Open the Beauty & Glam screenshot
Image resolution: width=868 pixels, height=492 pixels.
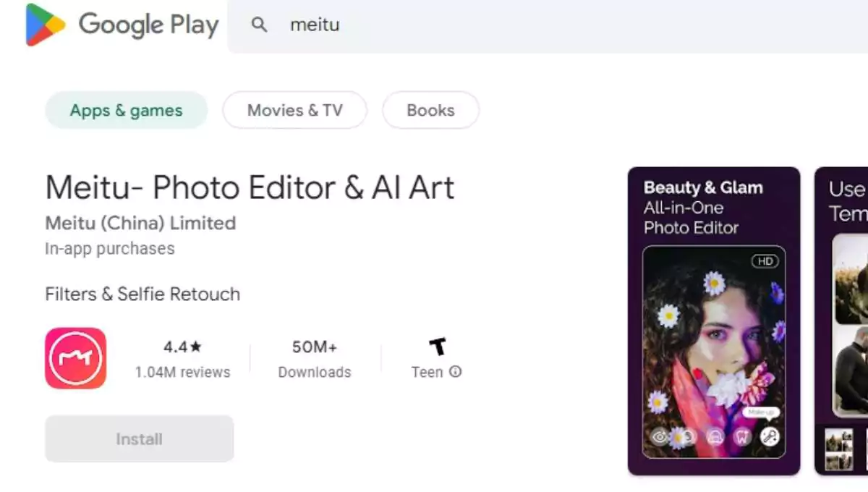point(714,321)
